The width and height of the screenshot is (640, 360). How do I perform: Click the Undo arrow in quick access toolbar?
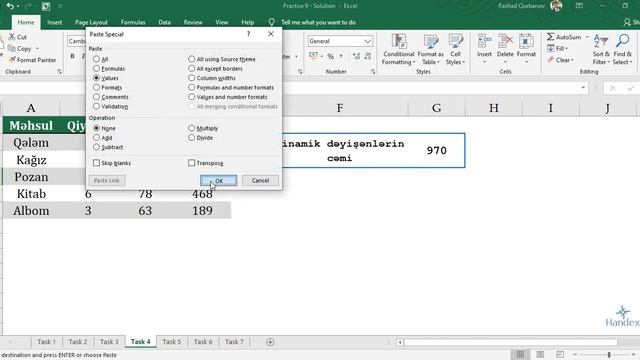click(10, 6)
